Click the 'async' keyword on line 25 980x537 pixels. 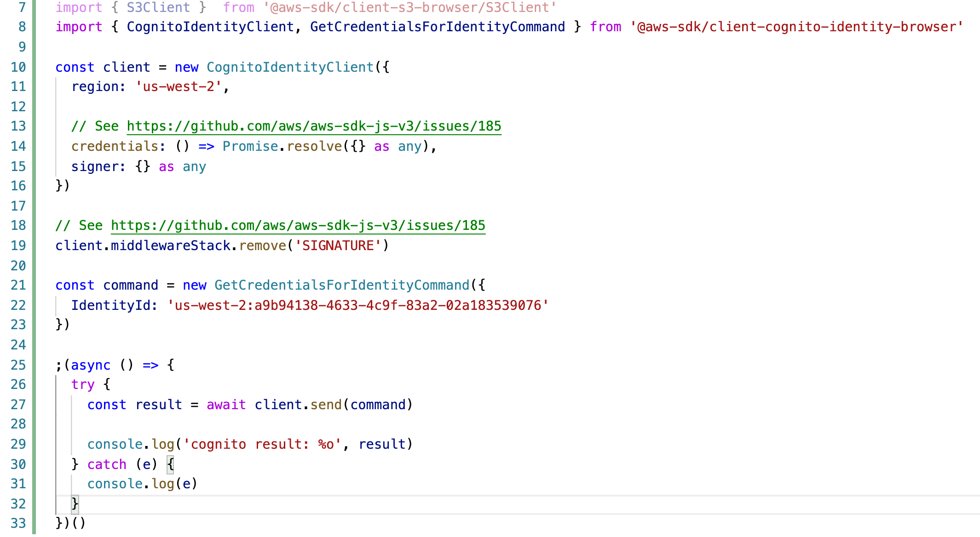[x=91, y=365]
